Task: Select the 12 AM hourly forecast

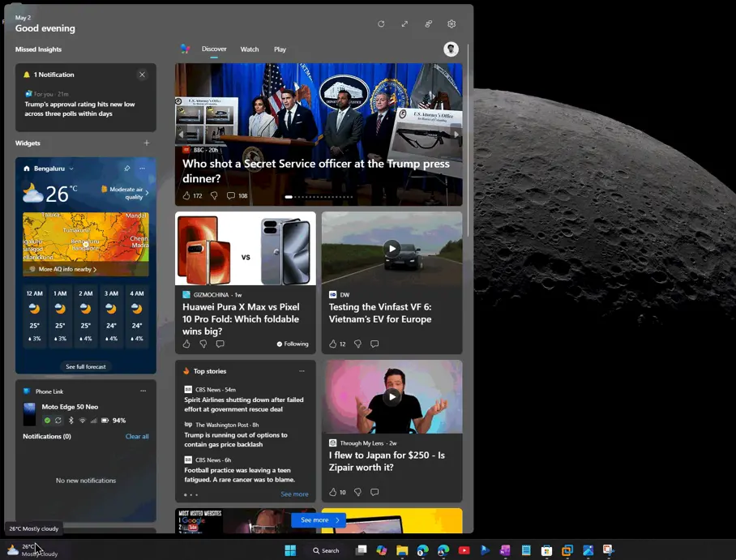Action: [35, 316]
